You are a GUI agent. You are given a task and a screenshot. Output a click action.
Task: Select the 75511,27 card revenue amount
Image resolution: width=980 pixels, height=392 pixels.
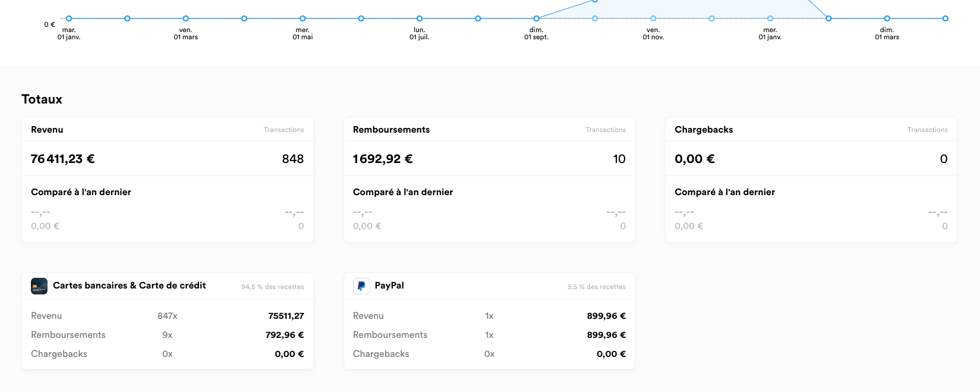[x=286, y=316]
